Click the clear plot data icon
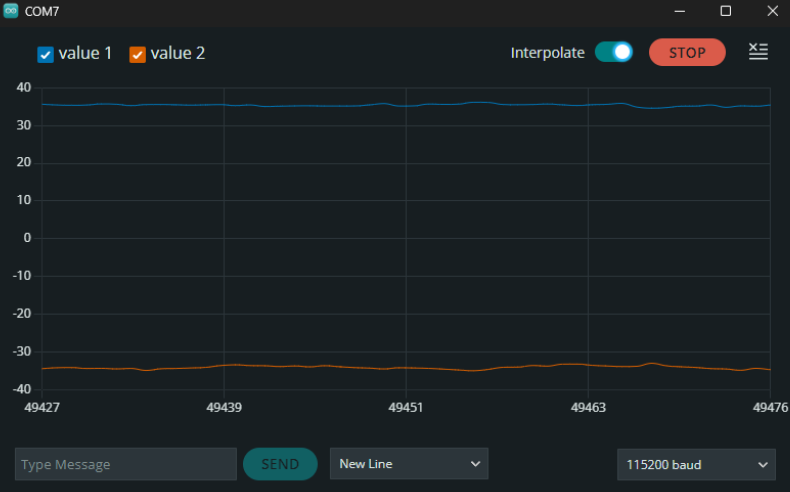Image resolution: width=790 pixels, height=492 pixels. [758, 52]
